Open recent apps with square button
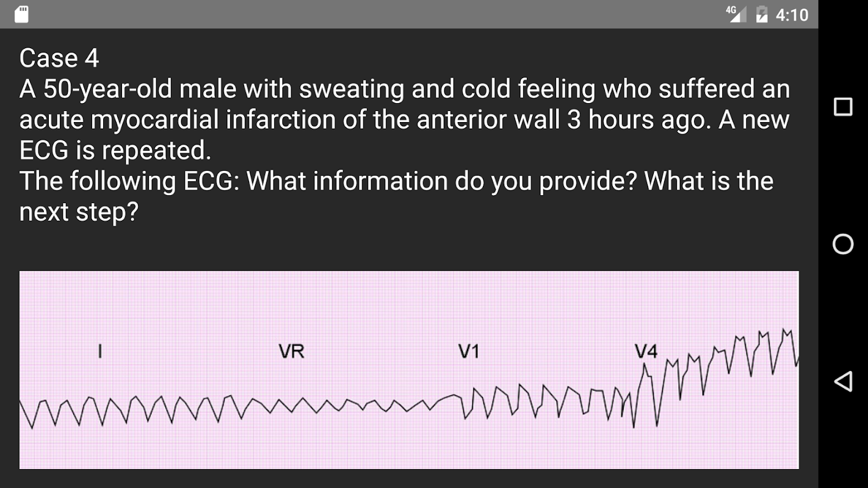868x488 pixels. (x=843, y=107)
